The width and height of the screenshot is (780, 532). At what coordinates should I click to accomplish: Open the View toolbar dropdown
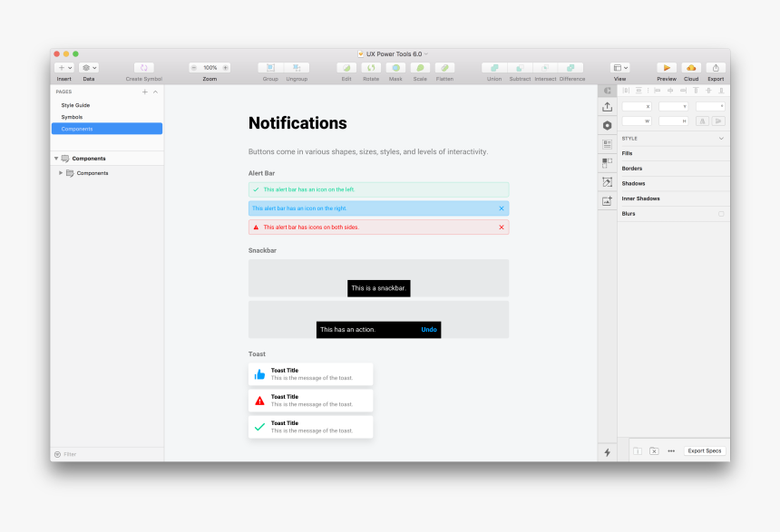(620, 68)
